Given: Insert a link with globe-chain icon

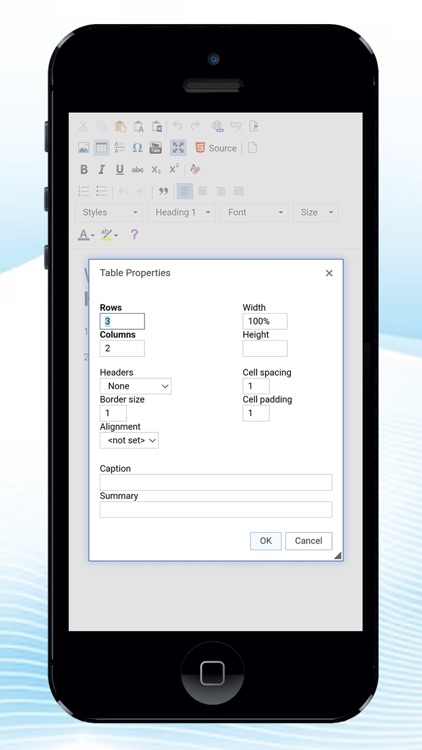Looking at the screenshot, I should point(218,126).
